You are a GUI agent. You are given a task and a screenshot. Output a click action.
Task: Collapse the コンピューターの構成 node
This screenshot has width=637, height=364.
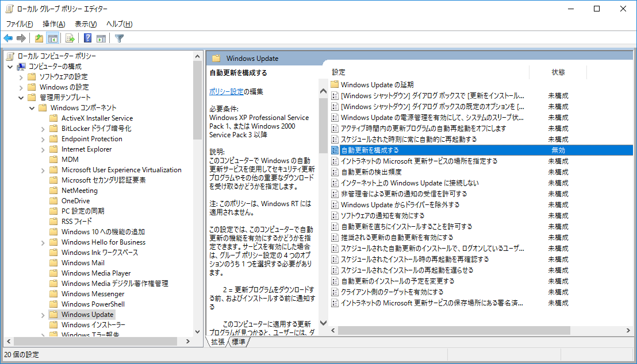coord(10,67)
